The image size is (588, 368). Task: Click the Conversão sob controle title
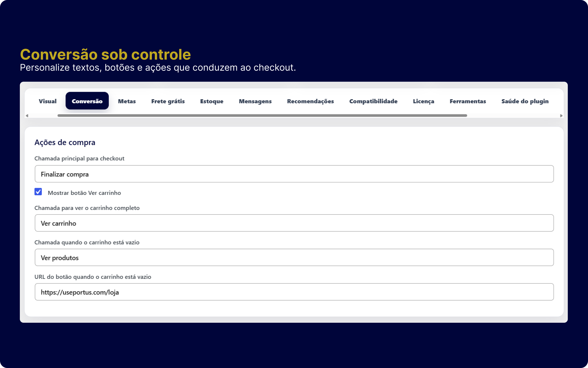(x=105, y=54)
